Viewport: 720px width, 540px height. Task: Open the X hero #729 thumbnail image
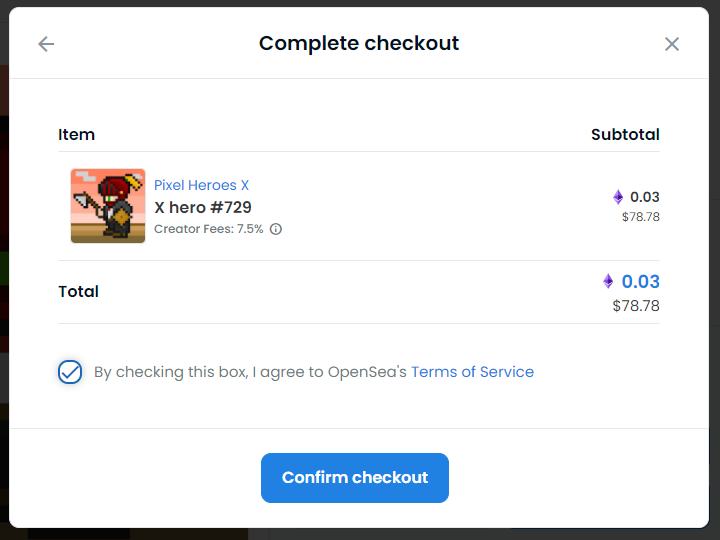pos(108,206)
